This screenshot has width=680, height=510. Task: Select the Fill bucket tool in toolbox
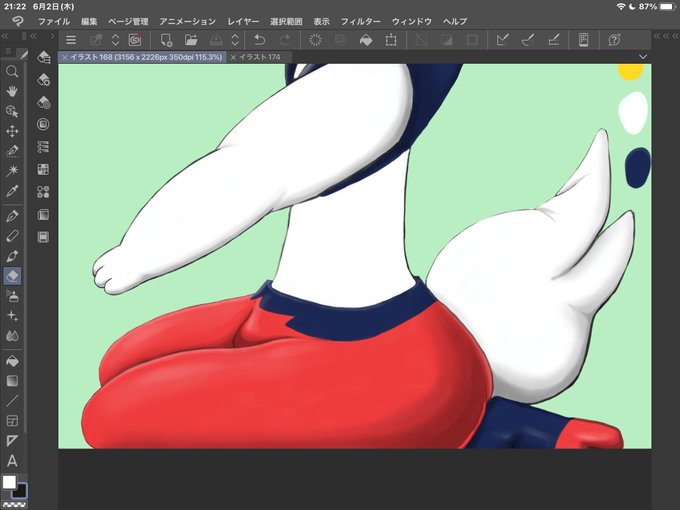click(12, 361)
